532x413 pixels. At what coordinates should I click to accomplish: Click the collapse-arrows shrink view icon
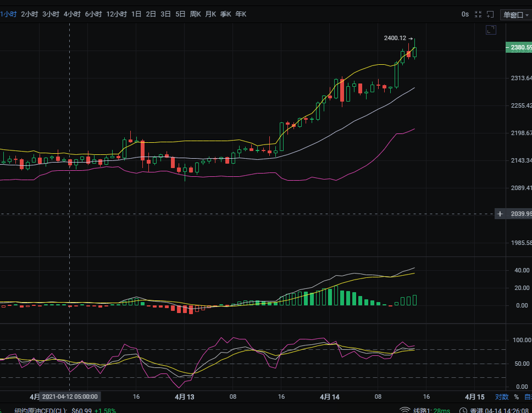[x=478, y=14]
